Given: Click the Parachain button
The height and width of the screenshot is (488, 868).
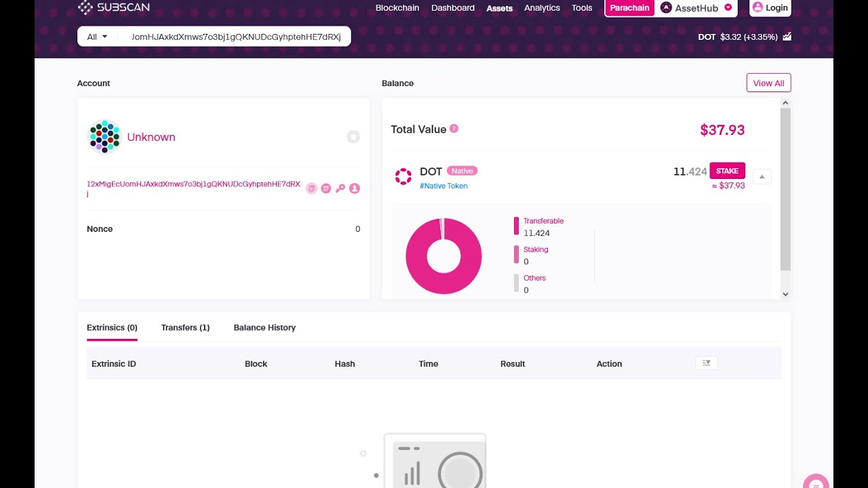Looking at the screenshot, I should (x=629, y=7).
